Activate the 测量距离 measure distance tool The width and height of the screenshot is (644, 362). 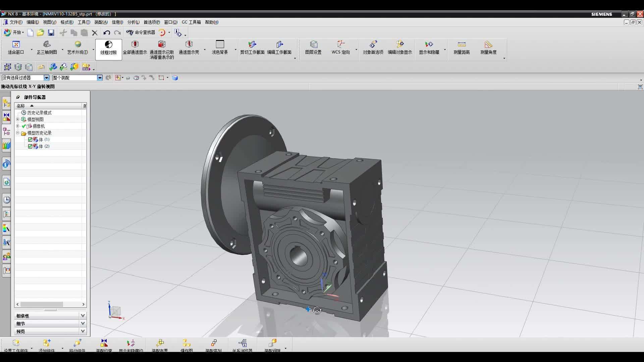[x=462, y=49]
